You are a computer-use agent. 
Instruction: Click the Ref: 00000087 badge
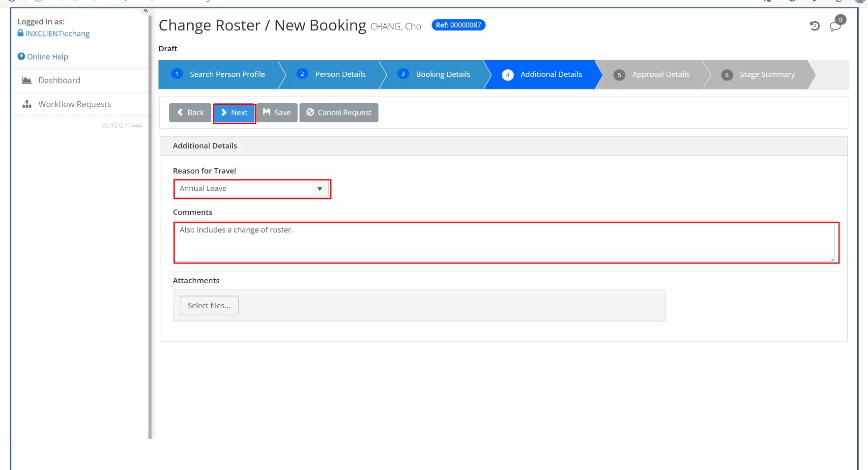(459, 25)
